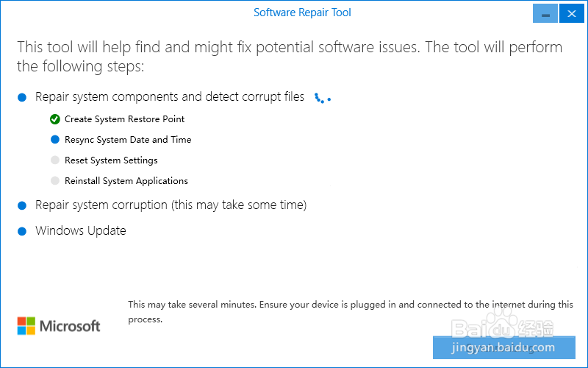Click gray dot next to Reinstall System Applications
588x368 pixels.
tap(55, 181)
